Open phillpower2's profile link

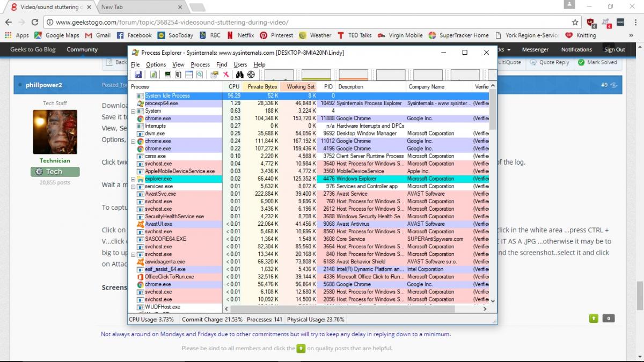click(44, 85)
